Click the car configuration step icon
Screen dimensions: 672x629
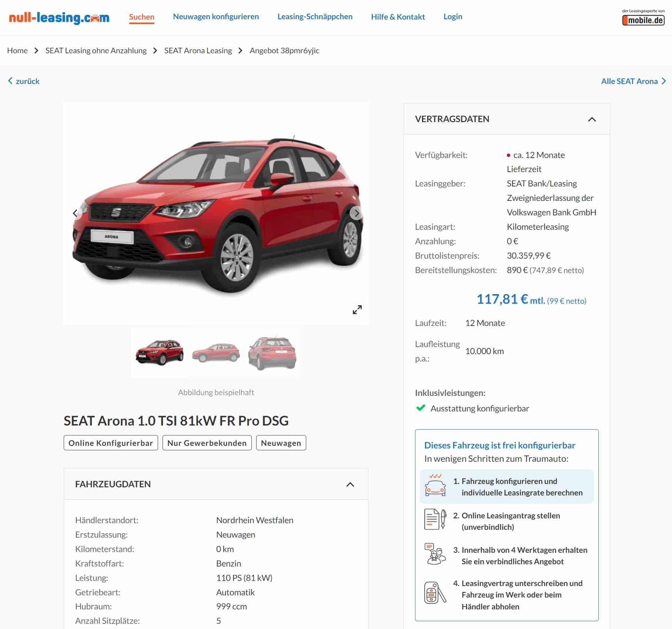pyautogui.click(x=435, y=485)
